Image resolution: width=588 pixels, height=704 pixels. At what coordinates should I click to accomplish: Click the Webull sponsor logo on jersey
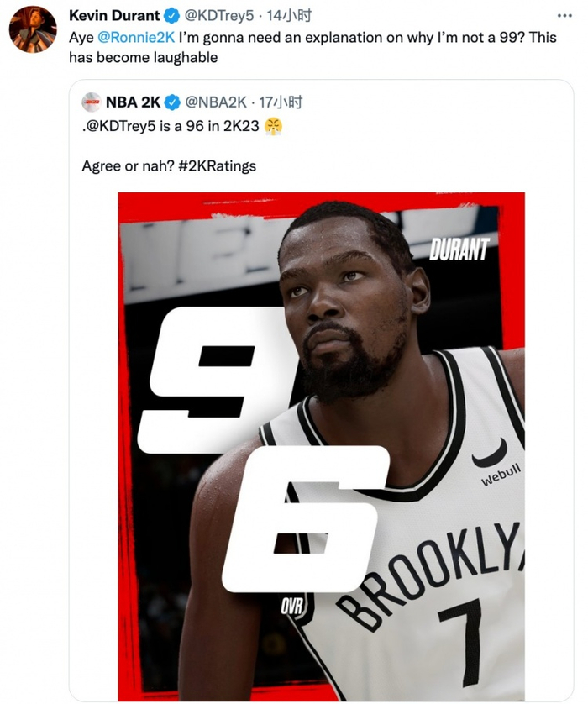(501, 475)
